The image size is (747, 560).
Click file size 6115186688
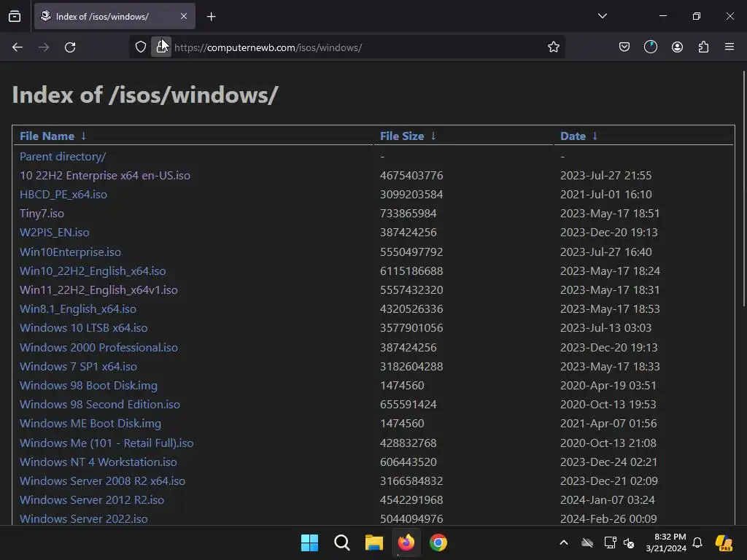point(411,271)
